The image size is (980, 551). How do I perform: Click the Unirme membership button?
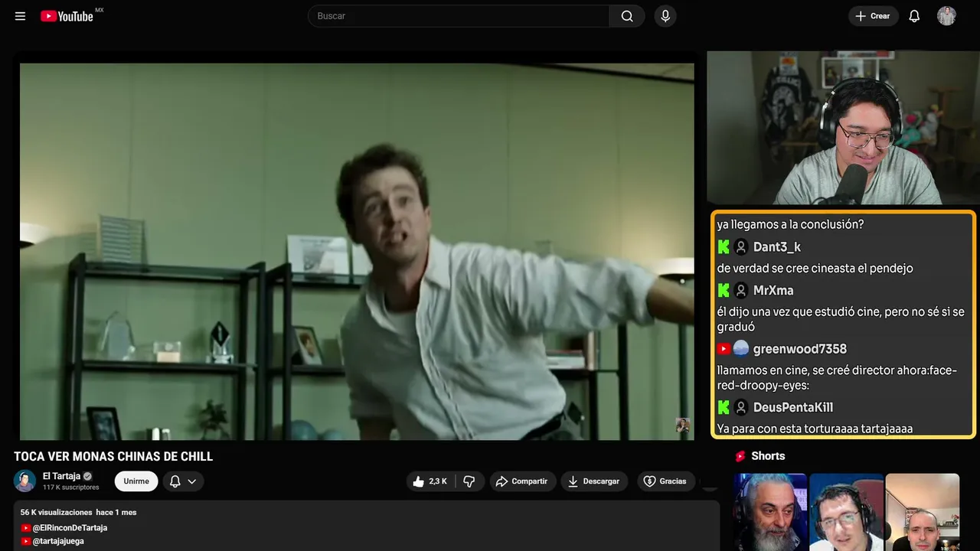coord(136,481)
